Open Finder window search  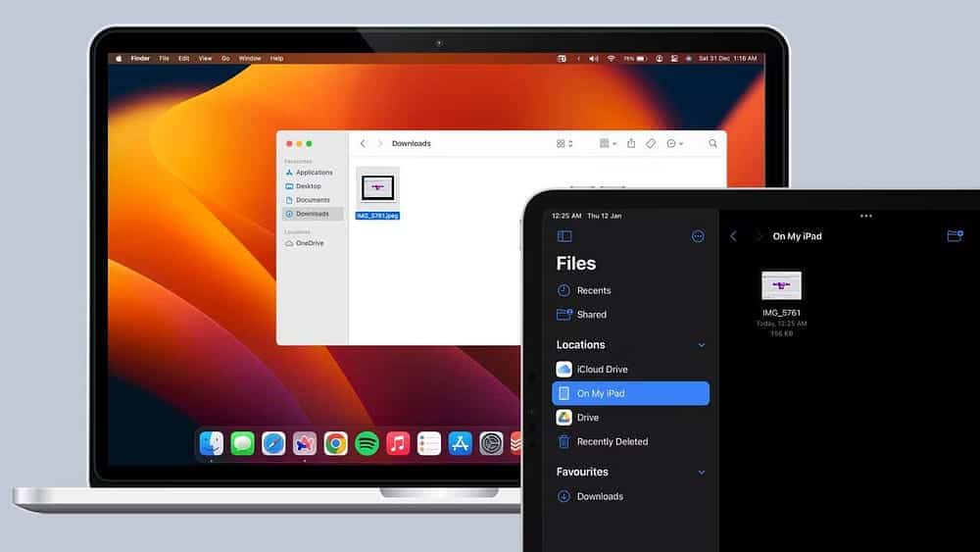point(712,143)
